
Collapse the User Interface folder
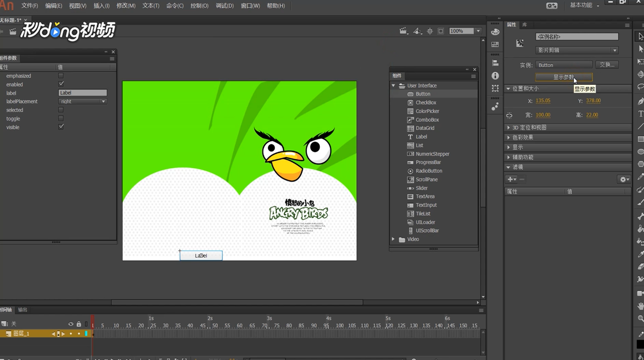(x=393, y=85)
